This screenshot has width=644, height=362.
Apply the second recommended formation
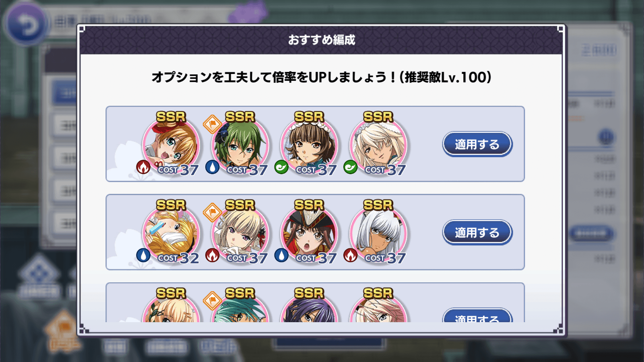tap(477, 232)
